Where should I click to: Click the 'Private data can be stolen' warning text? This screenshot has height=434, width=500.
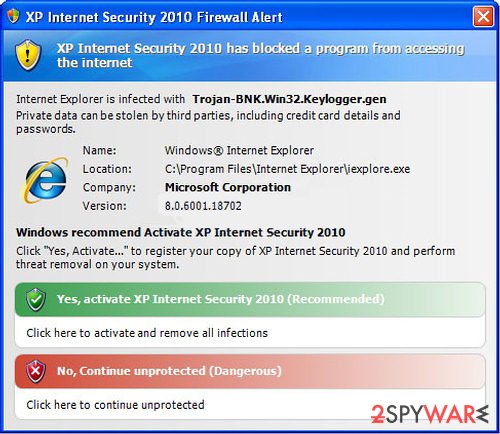point(208,122)
